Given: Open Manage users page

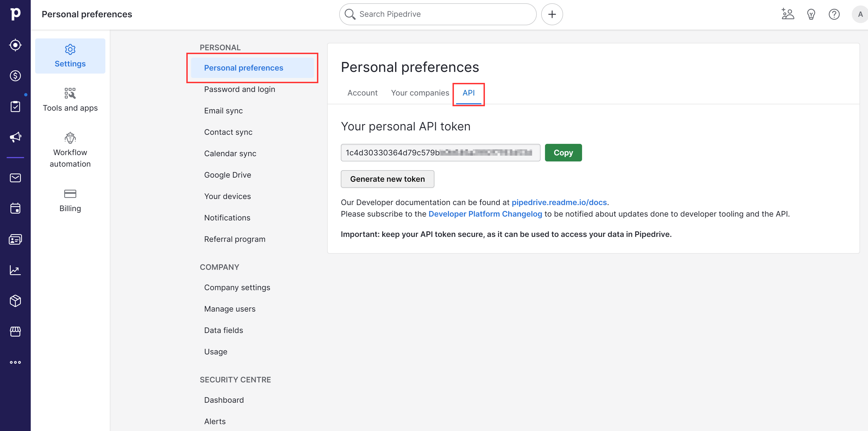Looking at the screenshot, I should click(229, 309).
